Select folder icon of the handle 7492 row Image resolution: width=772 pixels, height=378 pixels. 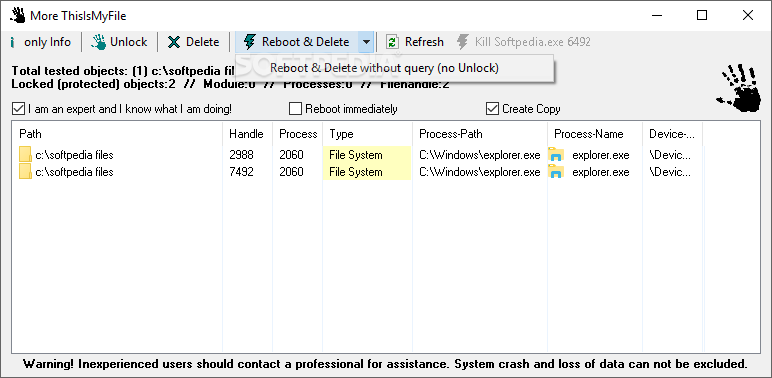pos(26,172)
